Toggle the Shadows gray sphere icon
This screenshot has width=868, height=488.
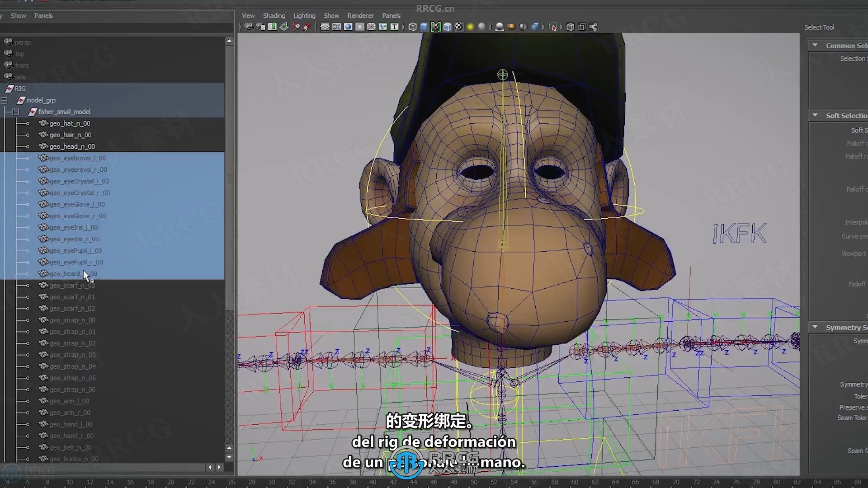point(482,27)
